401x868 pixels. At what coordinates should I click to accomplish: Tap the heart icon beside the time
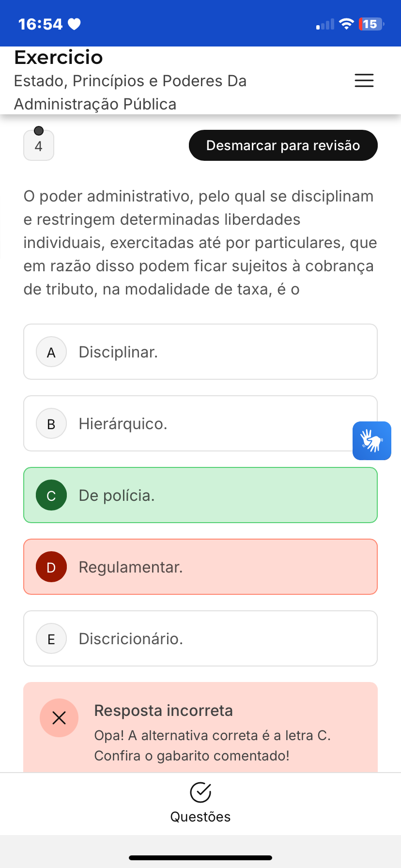click(74, 24)
